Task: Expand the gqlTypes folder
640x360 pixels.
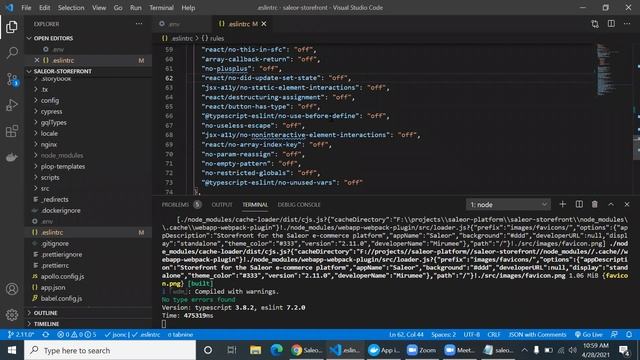Action: tap(53, 122)
